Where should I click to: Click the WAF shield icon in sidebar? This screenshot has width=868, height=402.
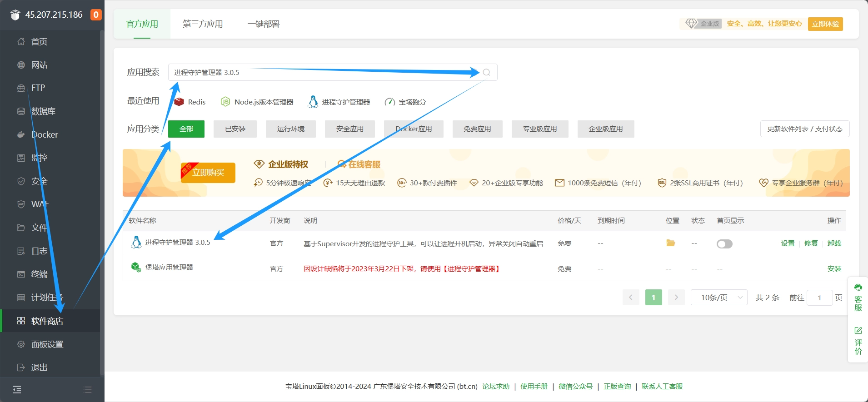[21, 204]
